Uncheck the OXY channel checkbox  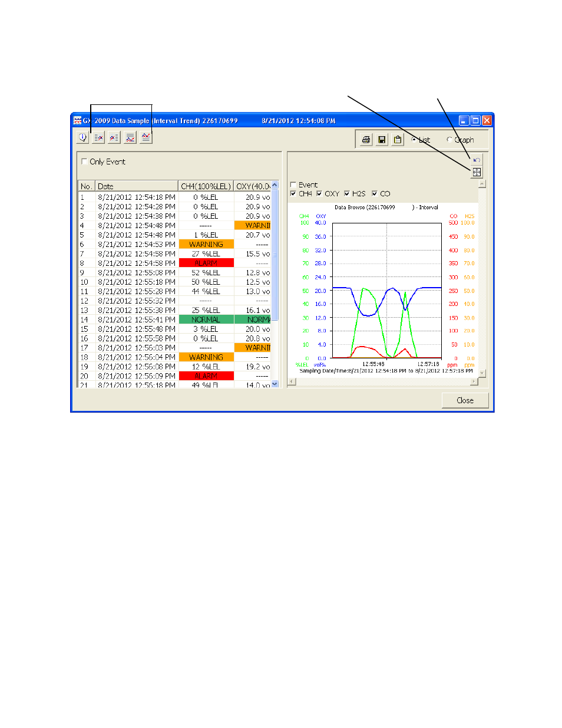click(x=319, y=193)
